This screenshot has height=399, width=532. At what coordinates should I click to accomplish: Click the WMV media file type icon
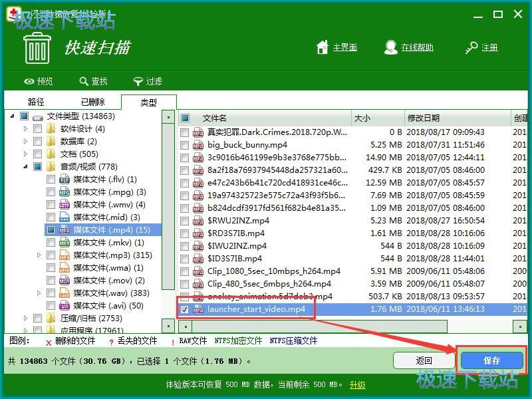coord(65,205)
